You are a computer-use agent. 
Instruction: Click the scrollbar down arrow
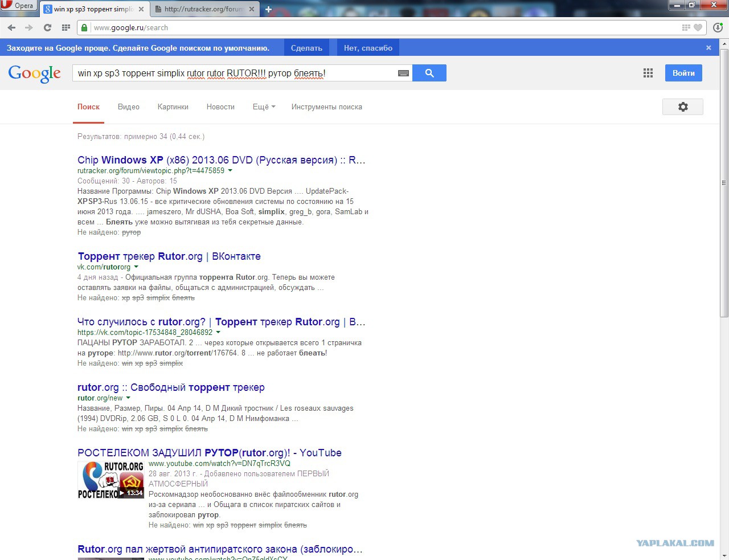[724, 555]
